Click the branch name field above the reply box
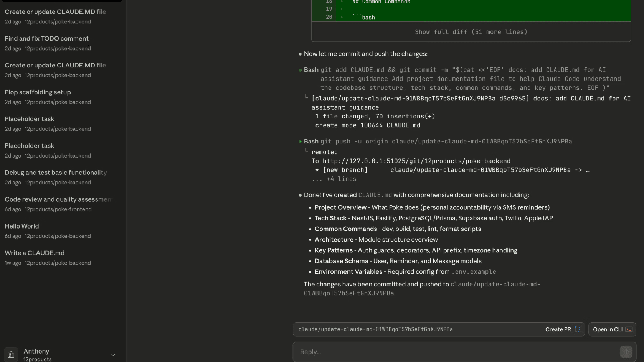Viewport: 644px width, 362px height. (x=417, y=329)
